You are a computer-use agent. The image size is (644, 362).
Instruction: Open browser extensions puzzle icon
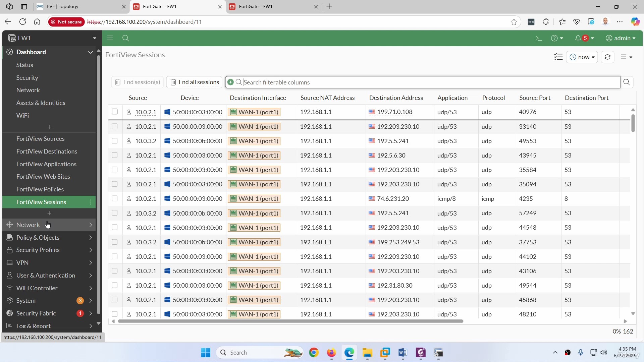(x=546, y=22)
